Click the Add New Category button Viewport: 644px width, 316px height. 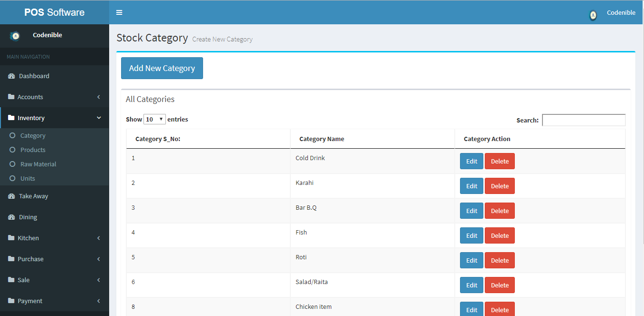coord(162,68)
